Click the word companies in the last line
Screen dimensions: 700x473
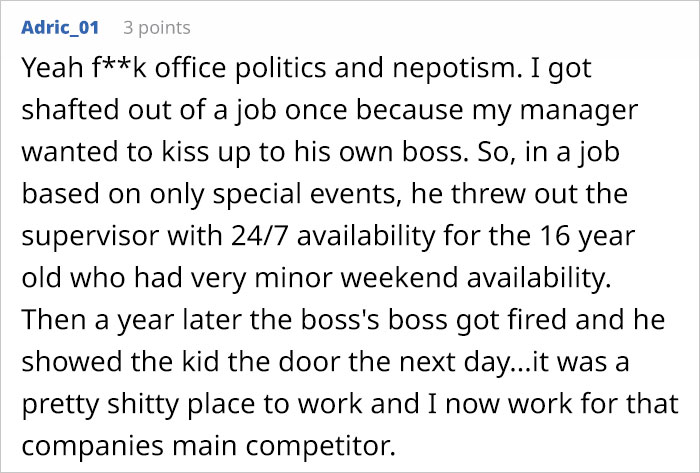(92, 445)
